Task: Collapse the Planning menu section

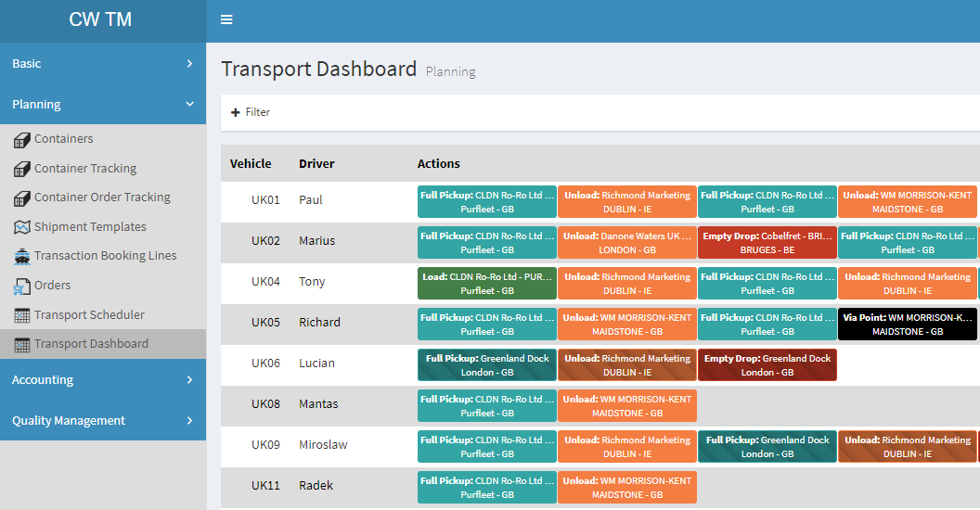Action: (x=102, y=104)
